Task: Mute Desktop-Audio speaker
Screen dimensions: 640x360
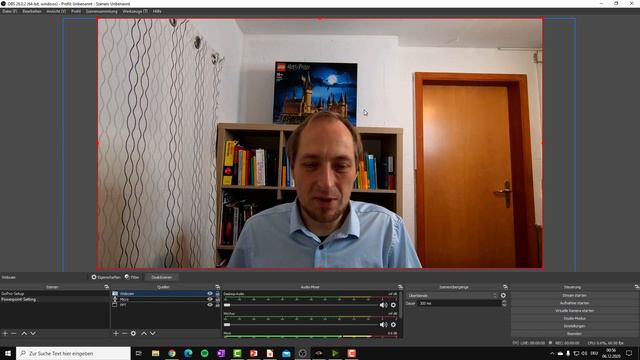Action: [383, 305]
